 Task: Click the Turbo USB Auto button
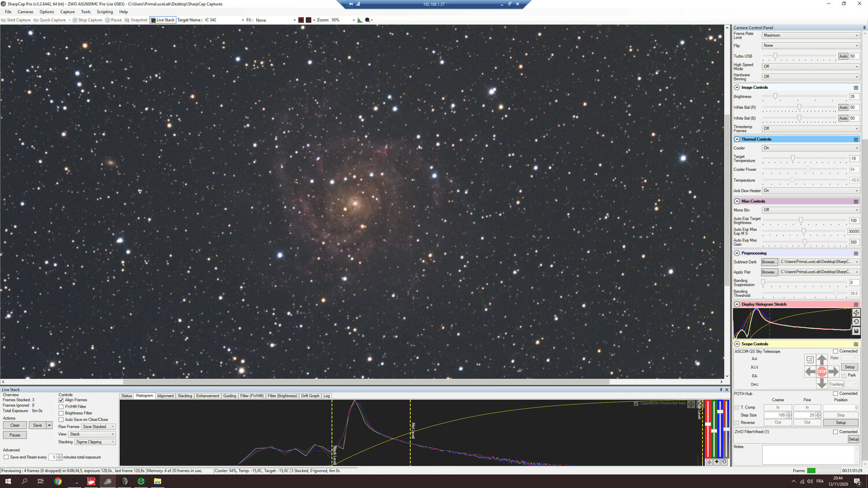[x=843, y=56]
